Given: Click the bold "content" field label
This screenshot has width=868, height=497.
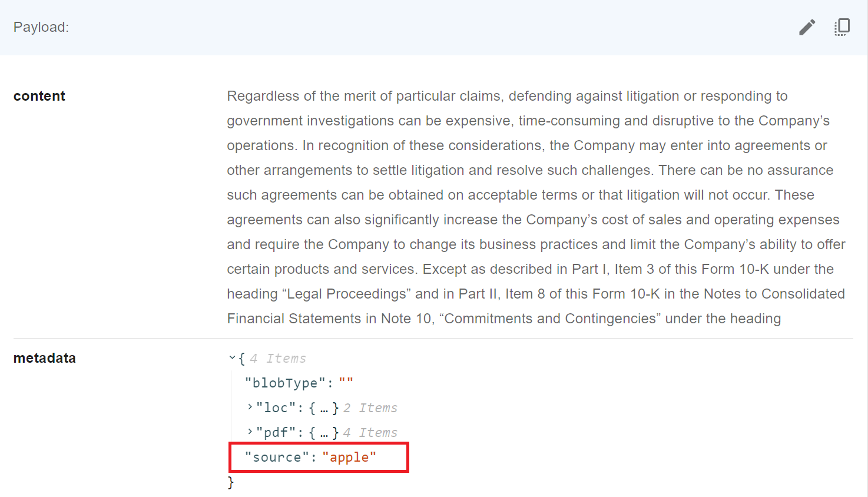Looking at the screenshot, I should 39,96.
